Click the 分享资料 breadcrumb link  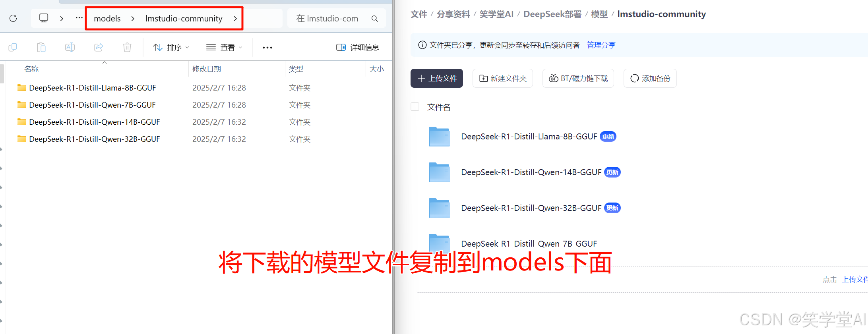(x=453, y=14)
